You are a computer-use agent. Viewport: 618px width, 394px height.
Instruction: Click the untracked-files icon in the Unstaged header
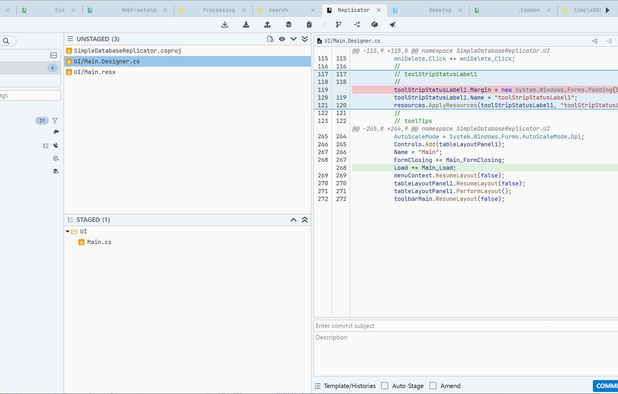tap(270, 39)
